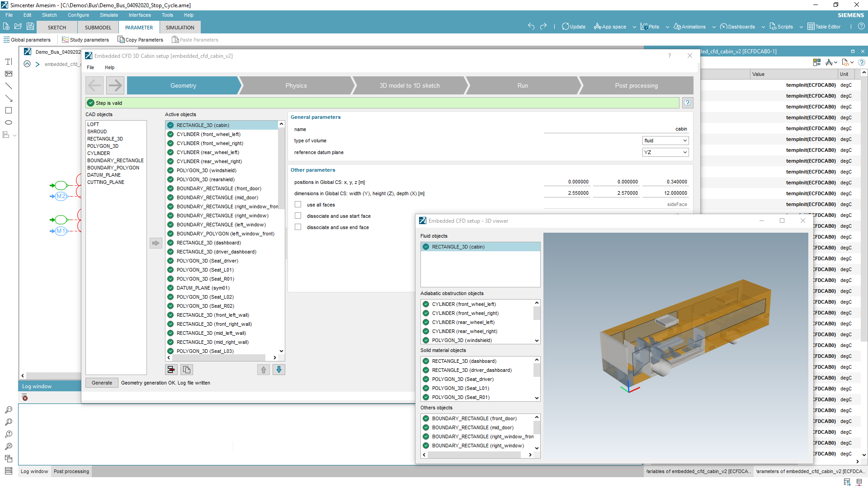This screenshot has height=488, width=868.
Task: Enable the 'use all faces' checkbox
Action: click(x=298, y=204)
